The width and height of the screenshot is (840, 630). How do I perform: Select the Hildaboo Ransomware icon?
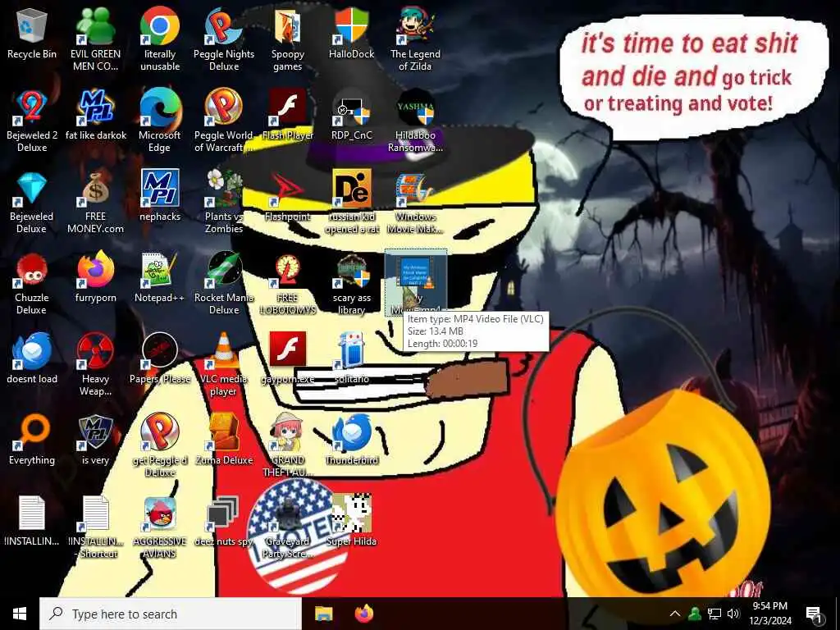point(415,107)
